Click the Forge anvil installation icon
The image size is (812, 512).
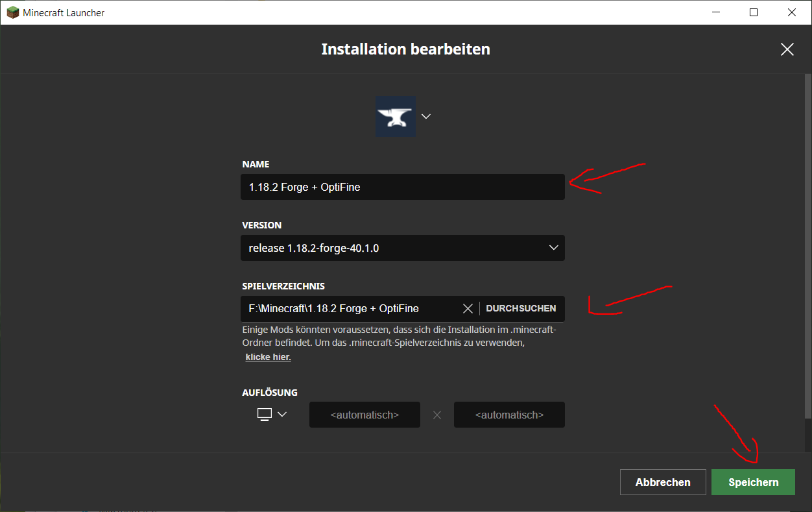coord(396,117)
